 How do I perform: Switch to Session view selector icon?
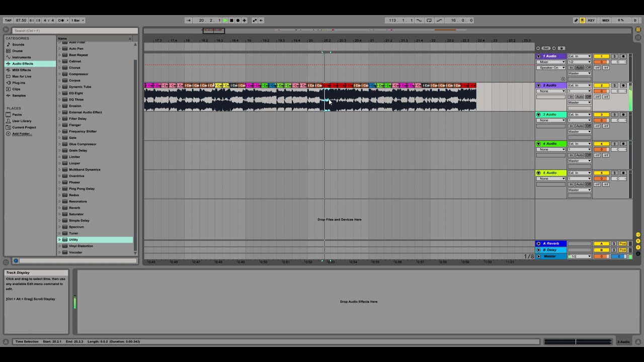(638, 37)
